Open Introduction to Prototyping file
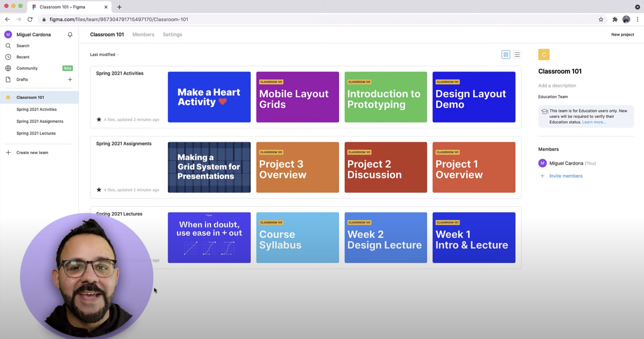The width and height of the screenshot is (644, 339). (386, 97)
